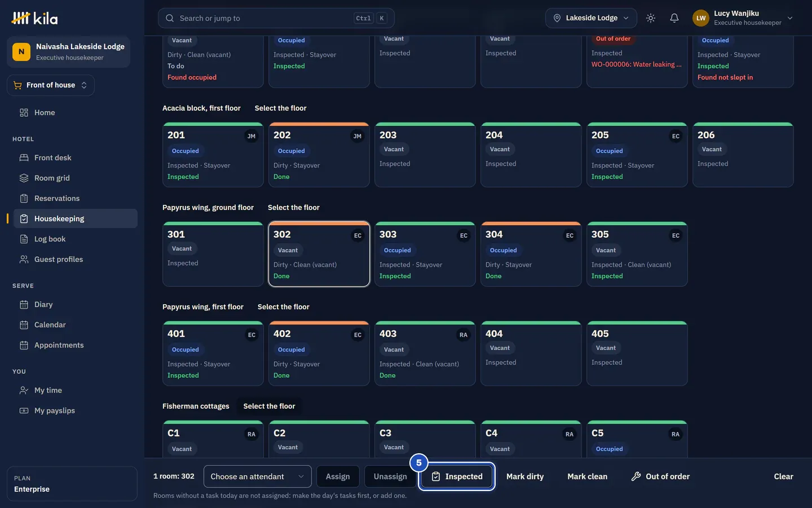The image size is (812, 508).
Task: Go to Calendar in the sidebar
Action: (76, 325)
